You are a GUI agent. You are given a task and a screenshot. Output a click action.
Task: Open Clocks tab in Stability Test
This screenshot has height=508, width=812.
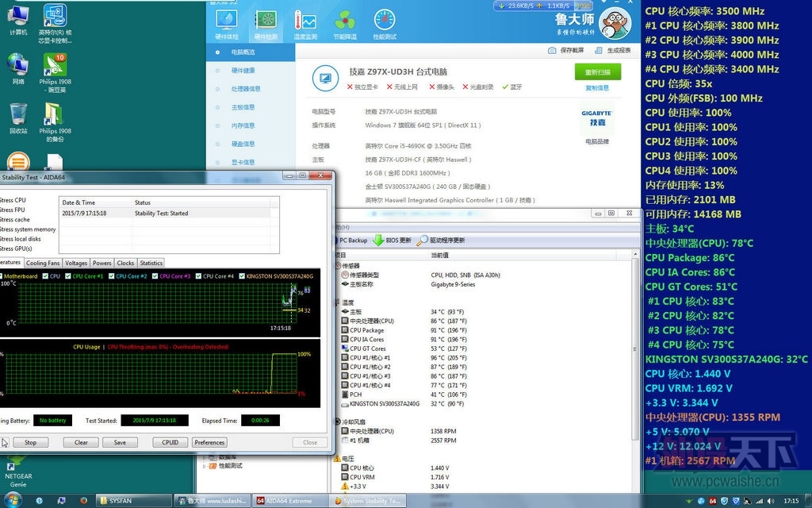[125, 264]
